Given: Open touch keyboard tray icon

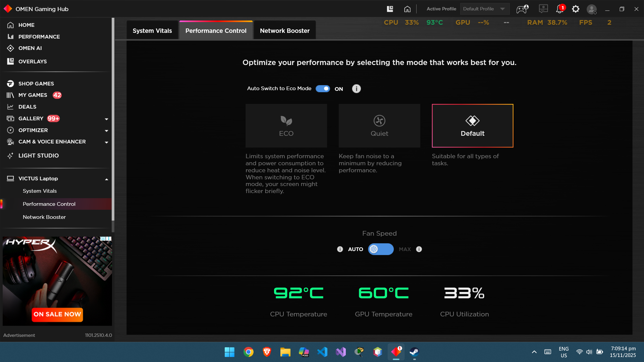Looking at the screenshot, I should click(x=548, y=352).
